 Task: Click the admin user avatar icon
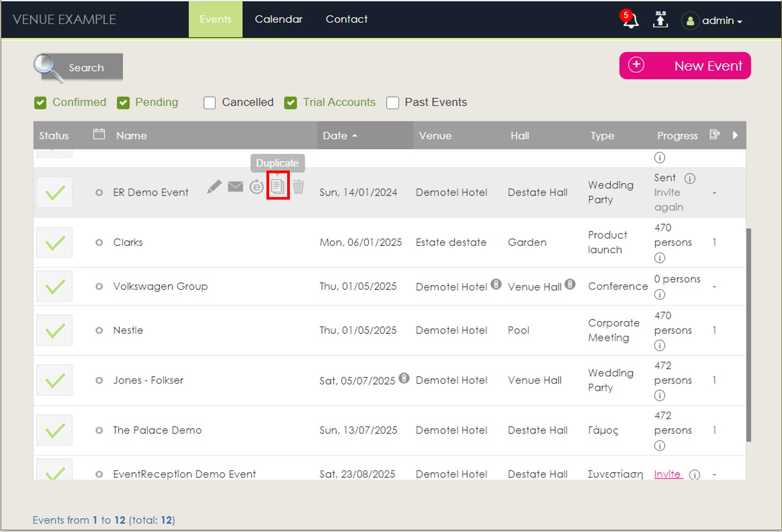click(690, 21)
